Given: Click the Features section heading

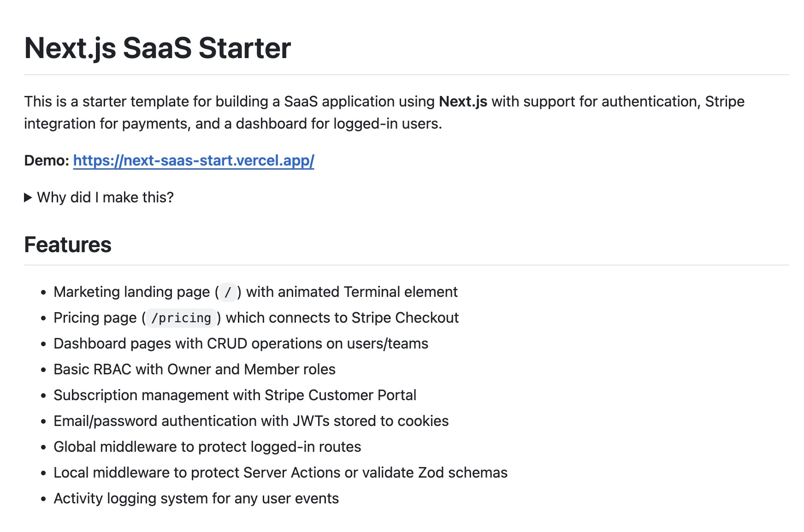Looking at the screenshot, I should coord(68,245).
